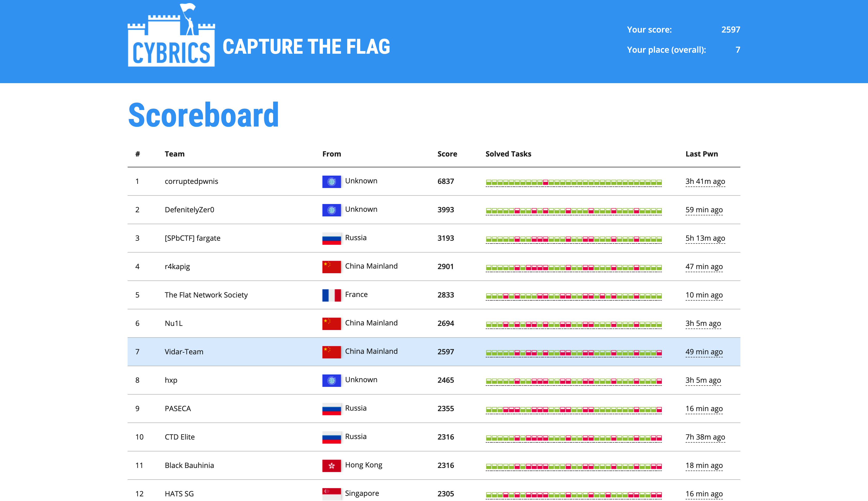The image size is (868, 501).
Task: Click the Singapore flag for HATS SG
Action: click(331, 494)
